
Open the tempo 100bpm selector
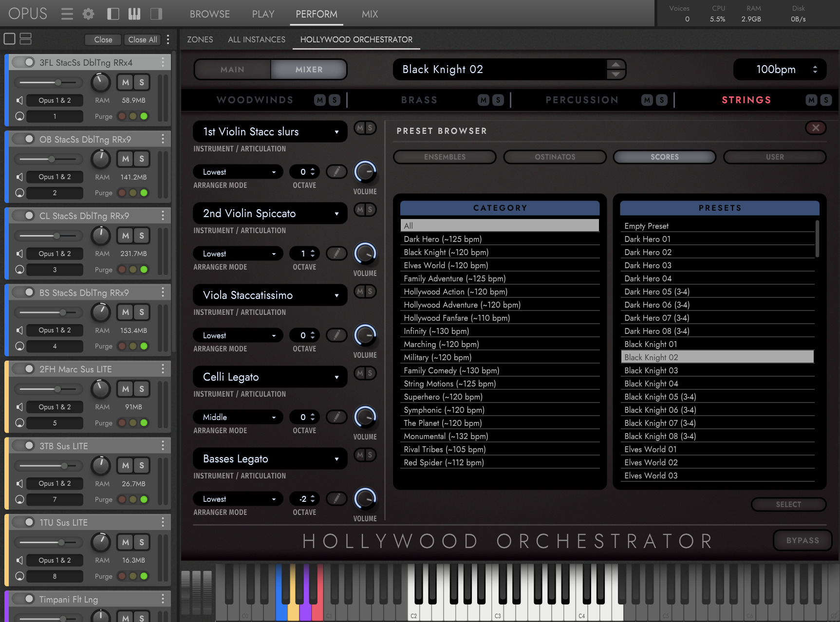(x=780, y=70)
